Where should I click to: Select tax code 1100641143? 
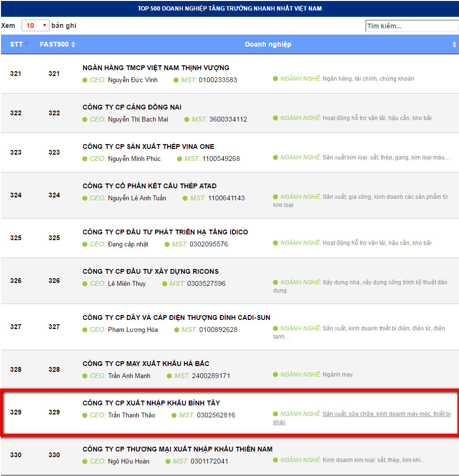(226, 198)
